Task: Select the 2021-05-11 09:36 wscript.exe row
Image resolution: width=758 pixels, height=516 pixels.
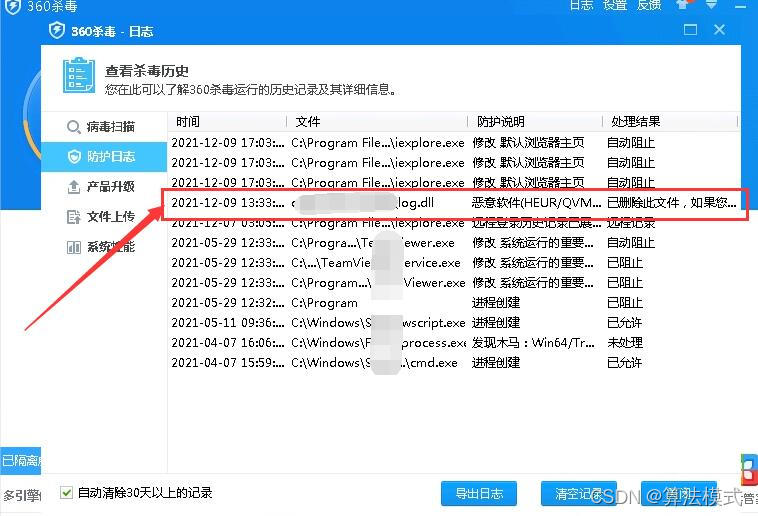Action: coord(454,323)
